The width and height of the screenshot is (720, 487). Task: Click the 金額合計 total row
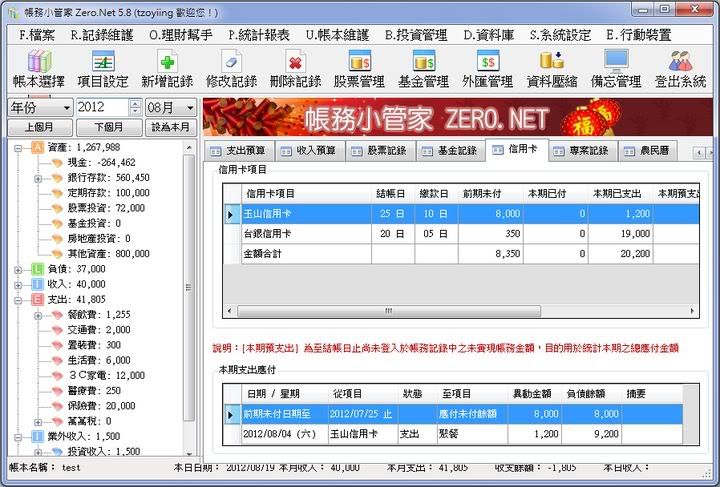click(x=461, y=254)
